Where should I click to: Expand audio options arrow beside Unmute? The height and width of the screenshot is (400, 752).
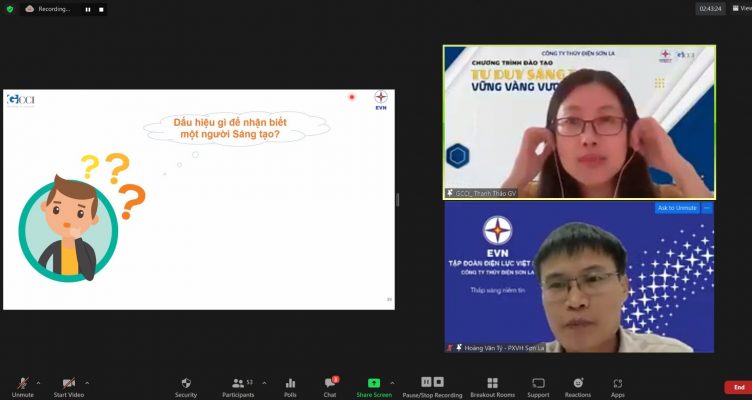tap(39, 382)
